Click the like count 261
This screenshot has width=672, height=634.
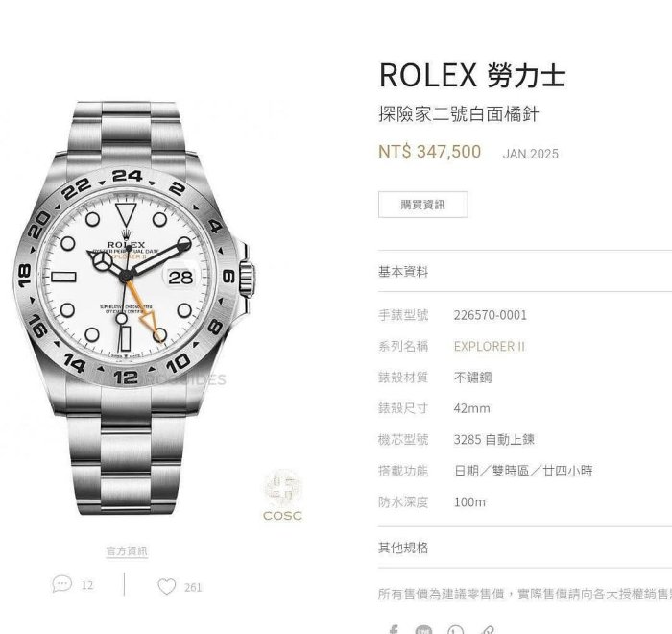(x=193, y=587)
